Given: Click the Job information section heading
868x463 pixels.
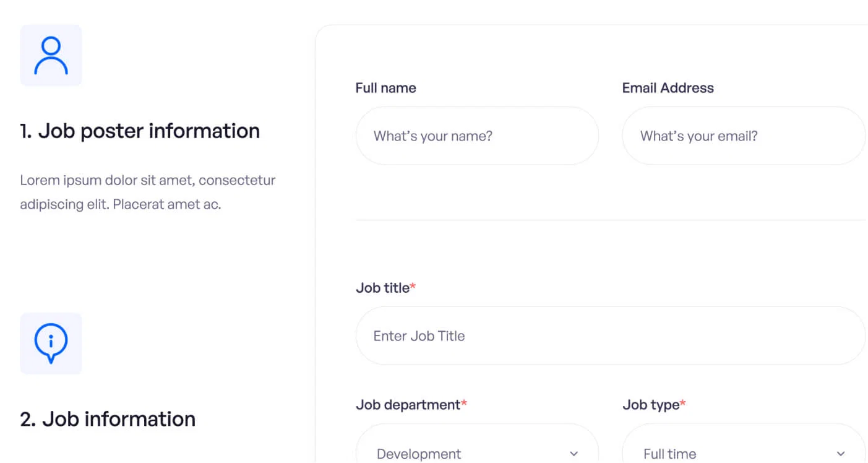Looking at the screenshot, I should [x=107, y=418].
